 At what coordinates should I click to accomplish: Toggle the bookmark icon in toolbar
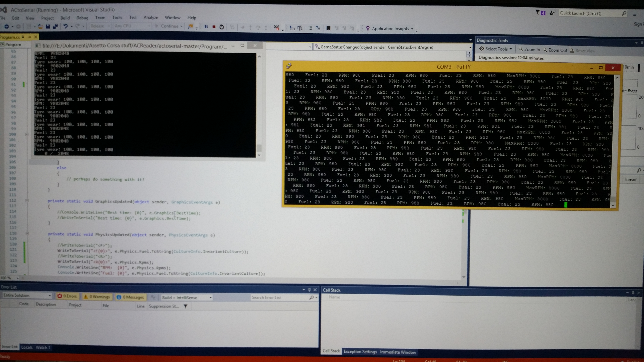tap(329, 28)
